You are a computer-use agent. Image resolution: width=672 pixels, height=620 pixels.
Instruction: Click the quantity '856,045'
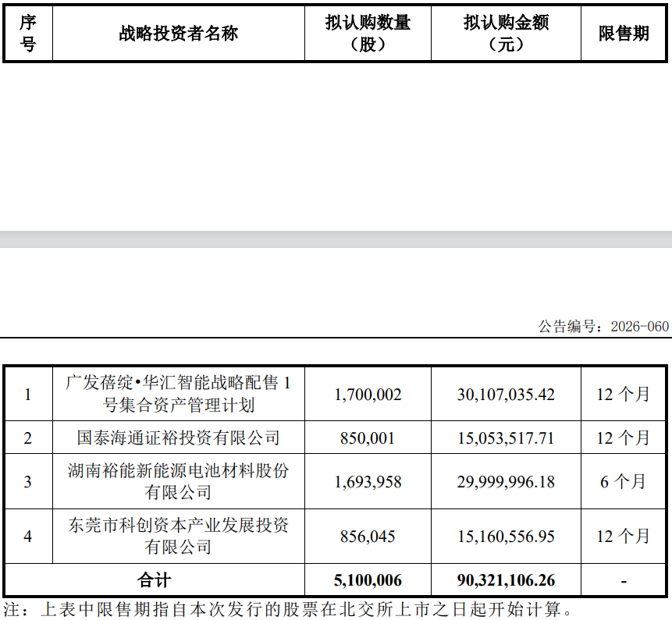point(368,537)
